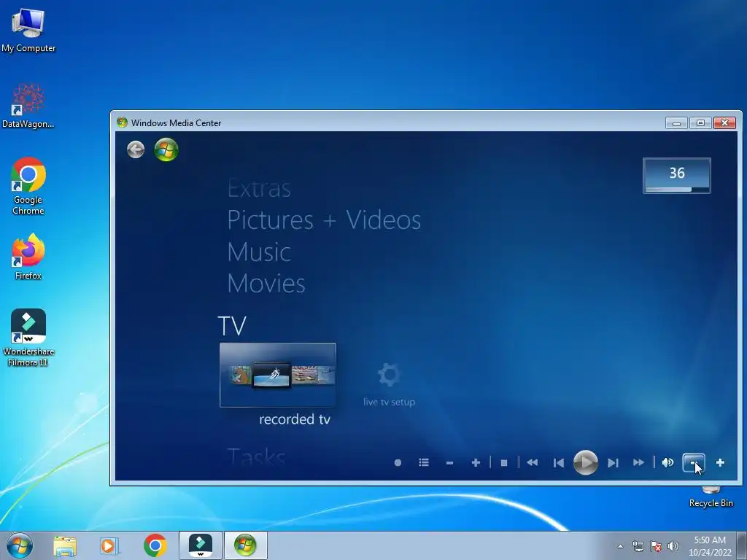Stop playback with the square stop button

[x=504, y=462]
